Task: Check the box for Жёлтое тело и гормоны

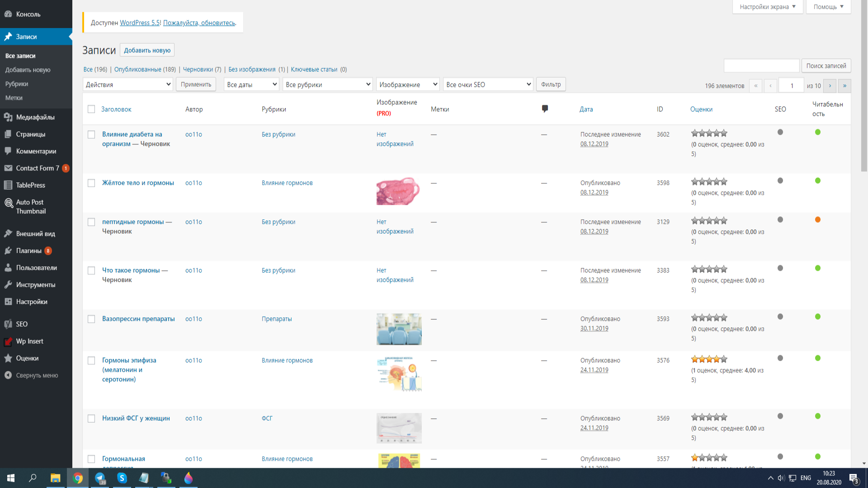Action: click(x=91, y=183)
